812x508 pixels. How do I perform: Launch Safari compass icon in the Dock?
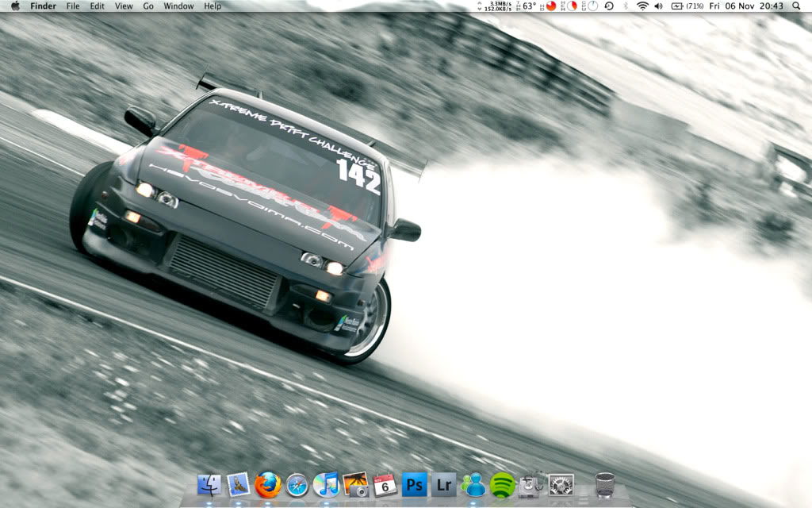tap(297, 486)
